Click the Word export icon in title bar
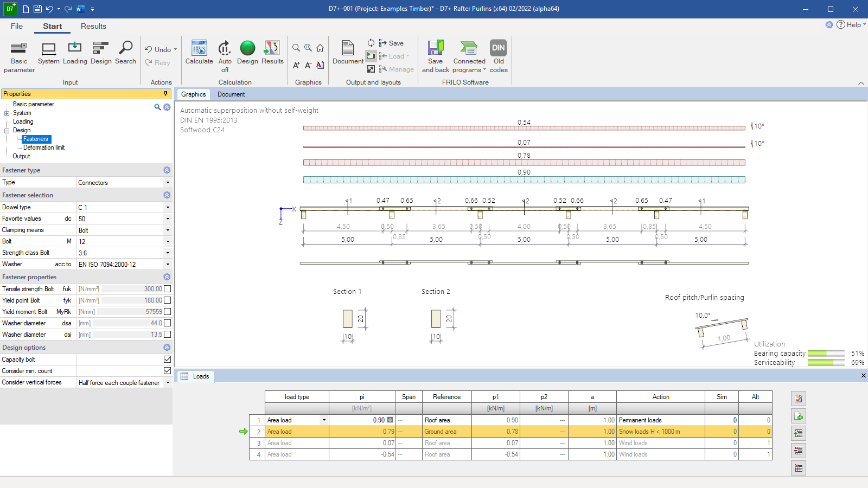The width and height of the screenshot is (868, 488). point(80,9)
